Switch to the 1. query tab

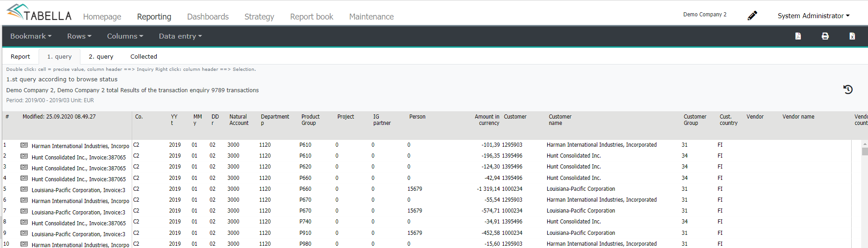click(60, 56)
